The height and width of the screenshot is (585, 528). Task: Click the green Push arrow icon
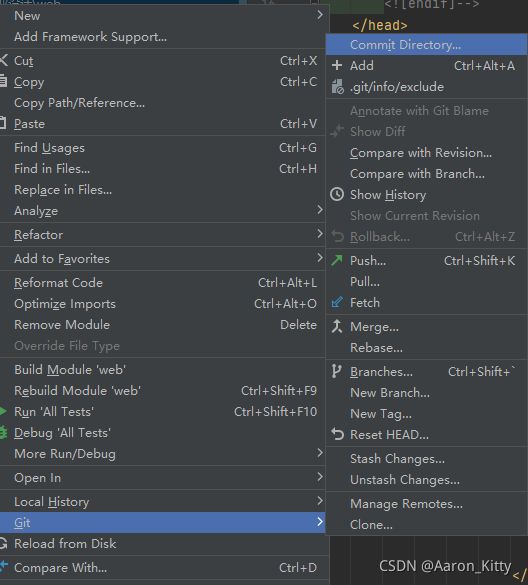[337, 260]
